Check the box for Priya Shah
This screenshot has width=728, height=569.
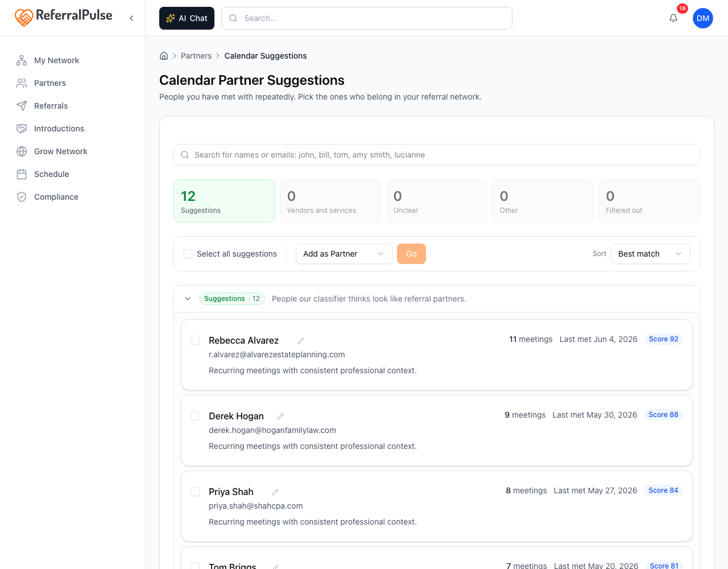point(195,492)
